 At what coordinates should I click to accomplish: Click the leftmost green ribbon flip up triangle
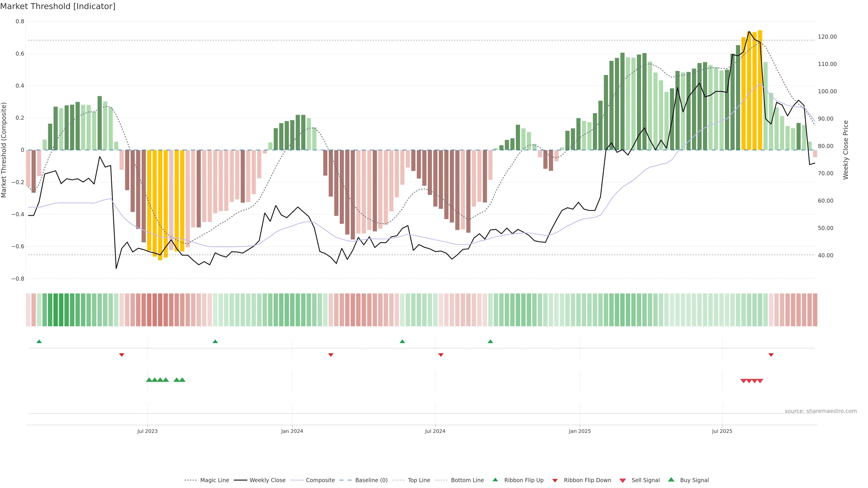click(x=39, y=342)
